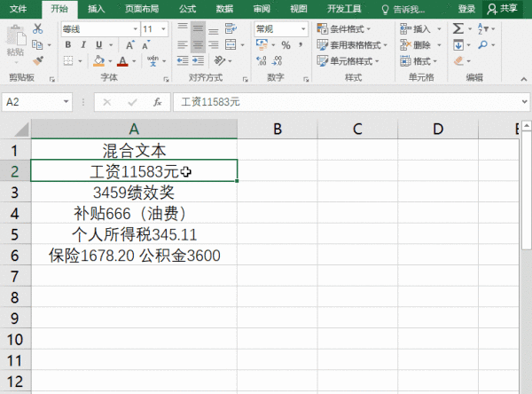Click 插入 cells button
532x394 pixels.
point(416,29)
